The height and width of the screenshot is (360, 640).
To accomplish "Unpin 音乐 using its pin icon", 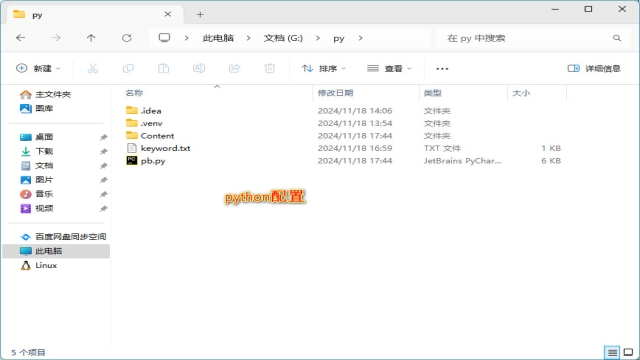I will 104,194.
